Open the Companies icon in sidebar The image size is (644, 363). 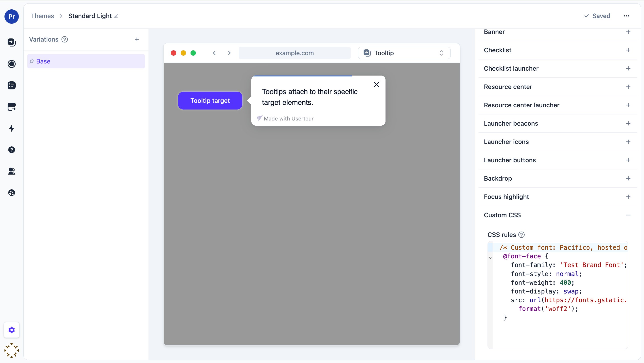[x=11, y=193]
